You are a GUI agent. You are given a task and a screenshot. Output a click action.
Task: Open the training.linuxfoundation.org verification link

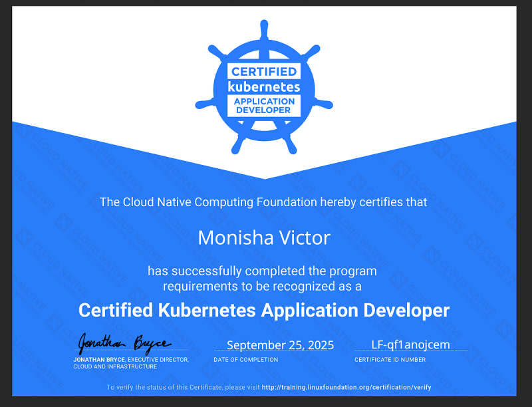click(x=346, y=387)
